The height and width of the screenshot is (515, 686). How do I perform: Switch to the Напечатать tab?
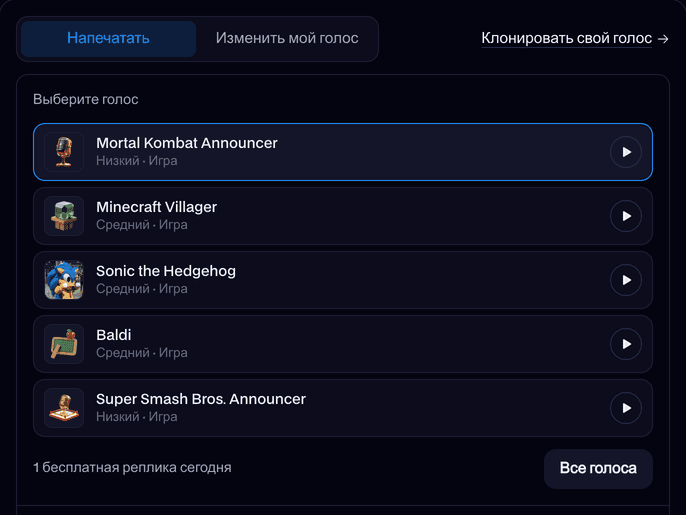108,39
